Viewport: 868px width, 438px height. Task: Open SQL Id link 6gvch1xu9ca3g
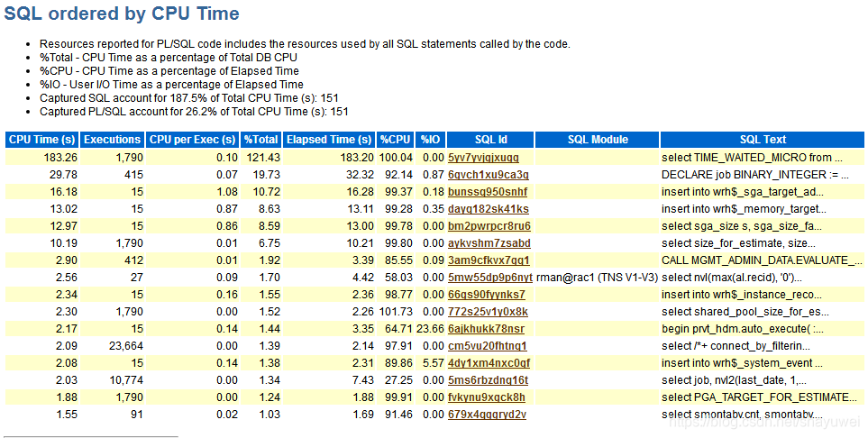tap(489, 175)
